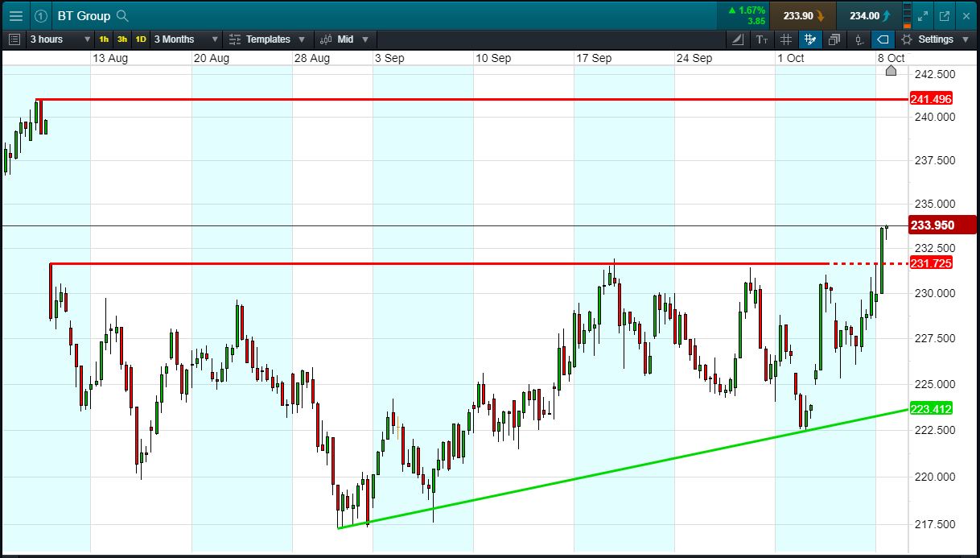The height and width of the screenshot is (558, 980).
Task: Click the 234.00 buy price button
Action: pos(869,15)
